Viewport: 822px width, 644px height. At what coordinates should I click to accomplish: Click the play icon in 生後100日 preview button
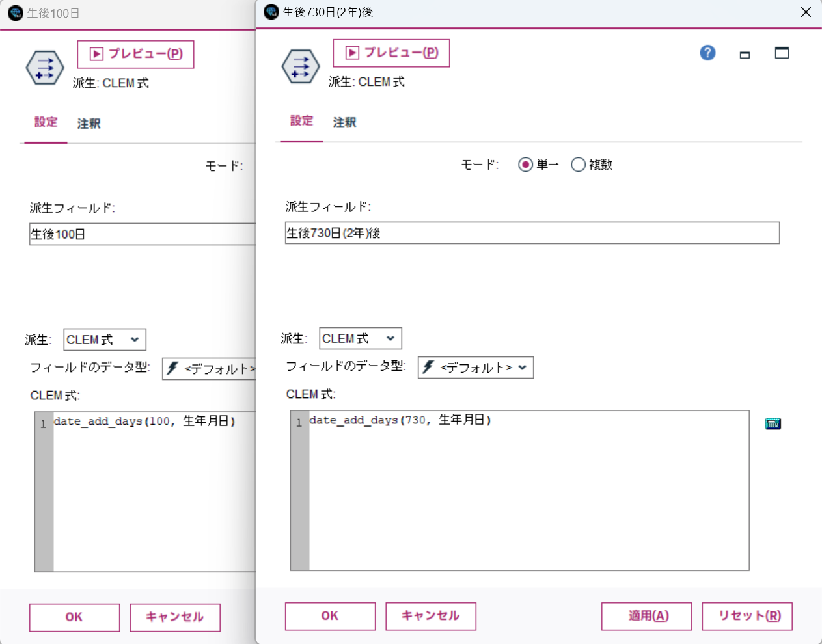click(96, 54)
